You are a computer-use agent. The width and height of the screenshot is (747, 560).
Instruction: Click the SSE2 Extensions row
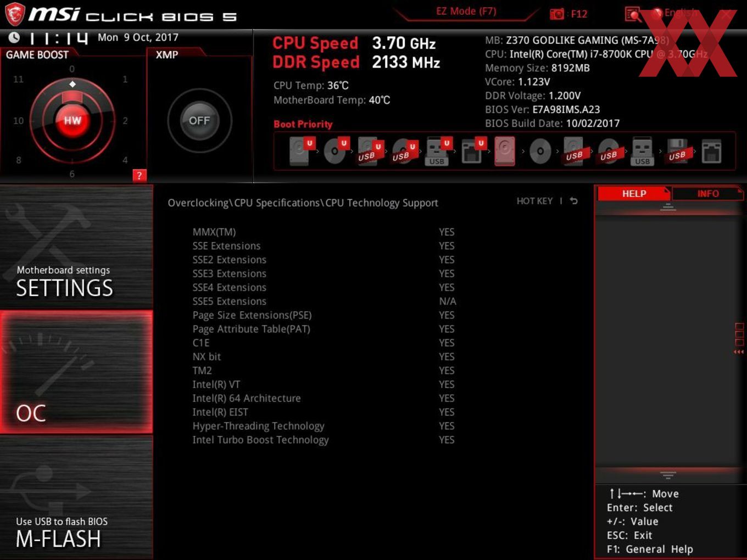324,259
